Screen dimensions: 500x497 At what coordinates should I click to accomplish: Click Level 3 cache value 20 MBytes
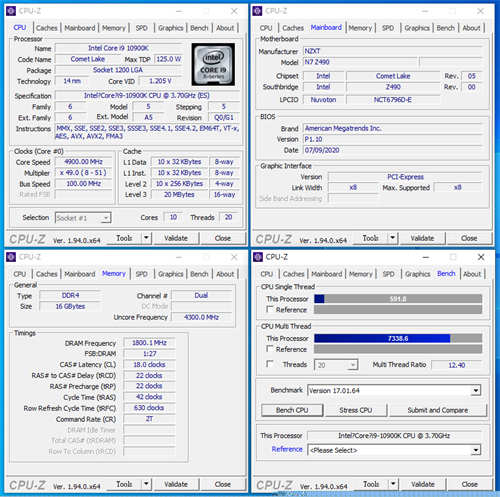tap(179, 194)
